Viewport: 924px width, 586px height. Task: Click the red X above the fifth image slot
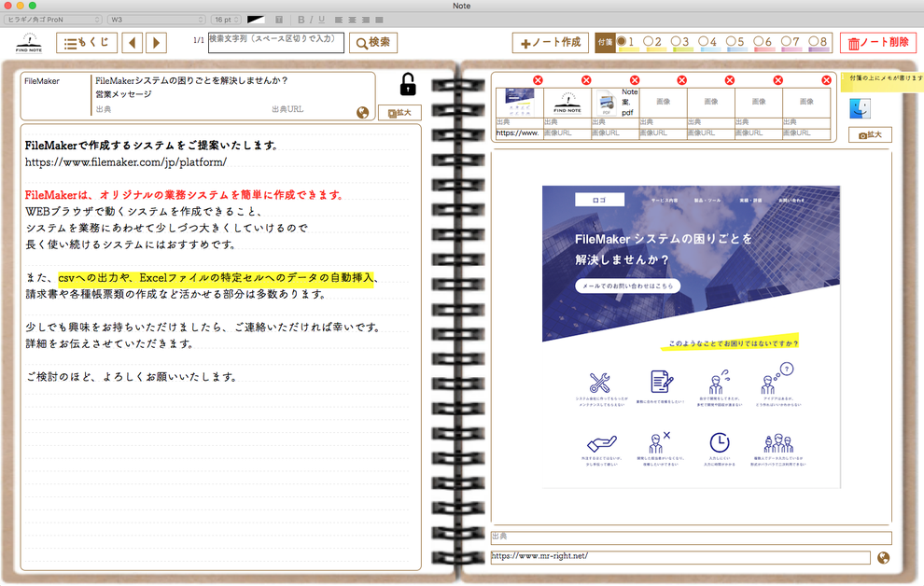(730, 80)
